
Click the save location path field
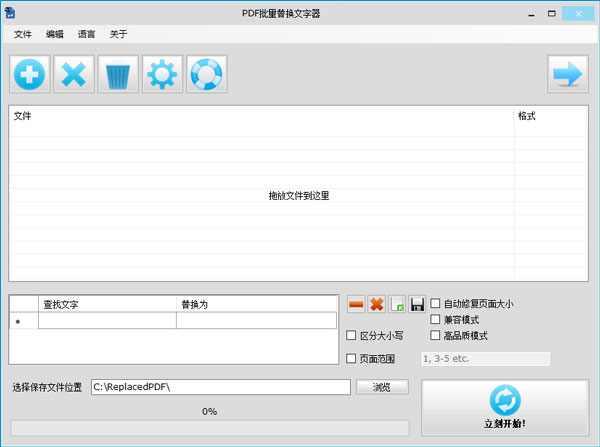tap(221, 387)
